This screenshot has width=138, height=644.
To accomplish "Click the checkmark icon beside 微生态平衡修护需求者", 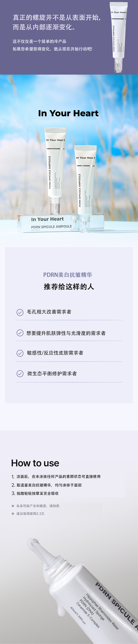I will 20,373.
